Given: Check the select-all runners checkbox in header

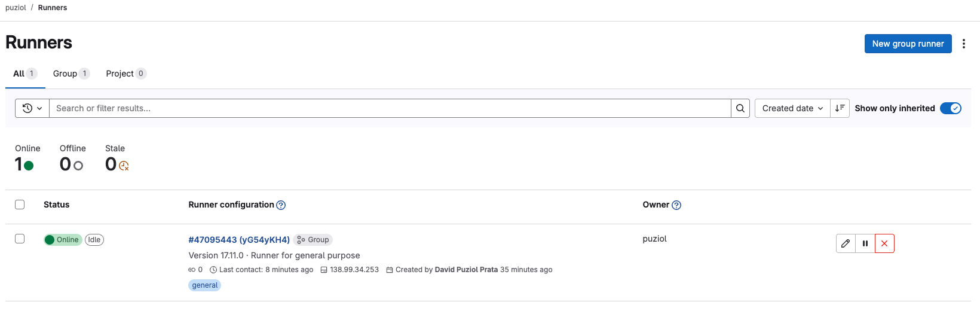Looking at the screenshot, I should click(x=20, y=205).
